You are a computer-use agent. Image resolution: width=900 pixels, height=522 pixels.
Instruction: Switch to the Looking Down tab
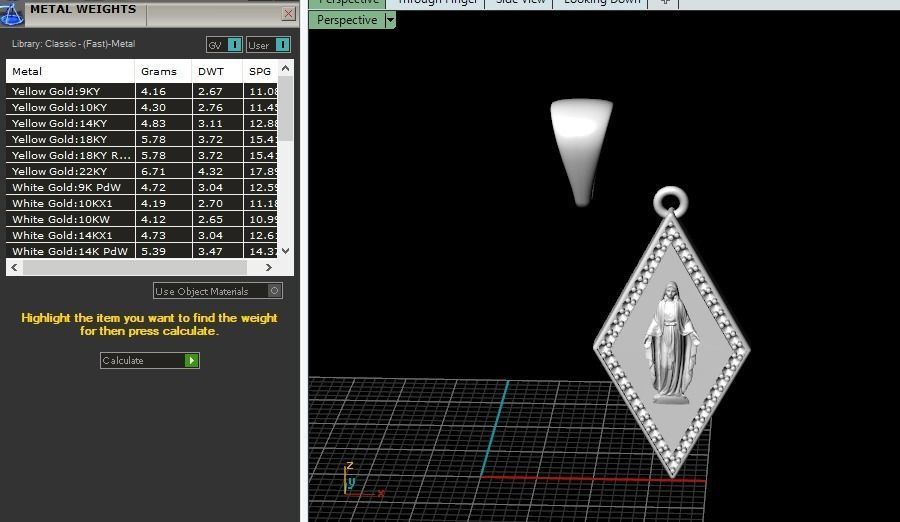601,3
